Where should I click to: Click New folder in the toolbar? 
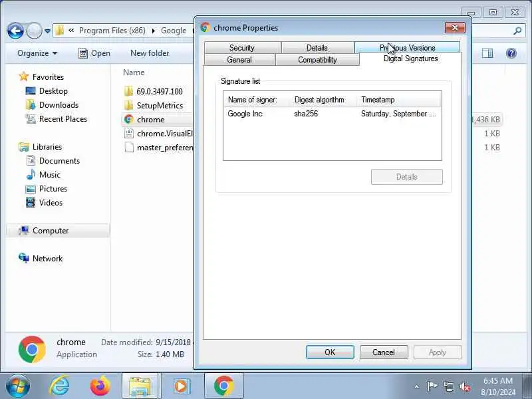click(150, 53)
